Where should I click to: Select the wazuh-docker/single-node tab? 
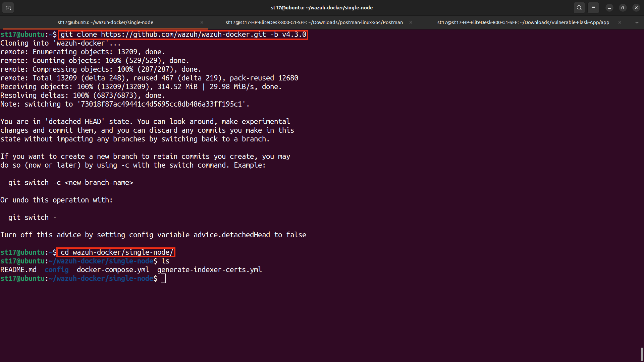pyautogui.click(x=105, y=22)
